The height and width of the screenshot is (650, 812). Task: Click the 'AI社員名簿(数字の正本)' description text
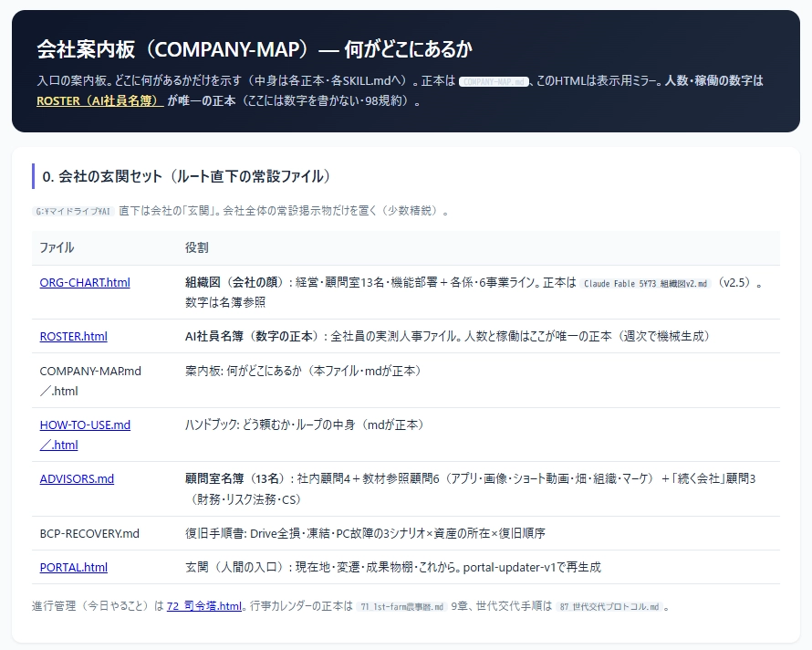pyautogui.click(x=252, y=336)
